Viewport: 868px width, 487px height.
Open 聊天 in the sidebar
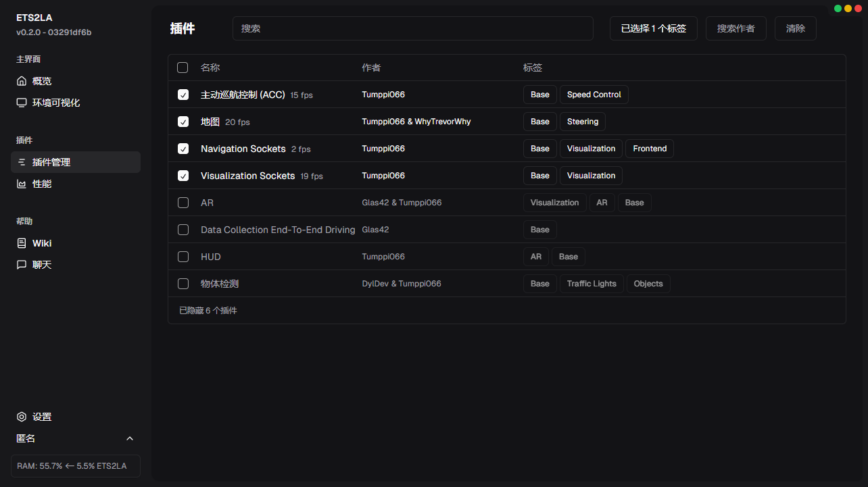[76, 265]
